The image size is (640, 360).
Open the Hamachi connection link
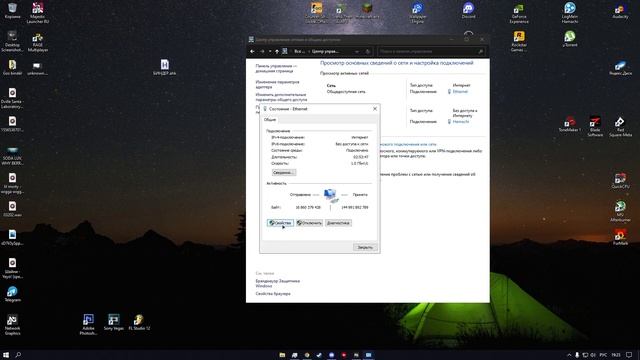(461, 122)
